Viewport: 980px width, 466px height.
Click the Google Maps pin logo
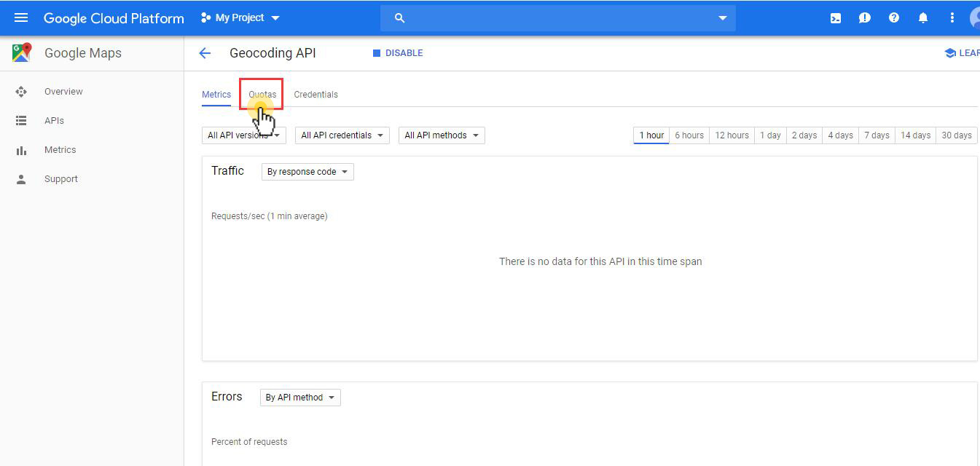pyautogui.click(x=22, y=52)
